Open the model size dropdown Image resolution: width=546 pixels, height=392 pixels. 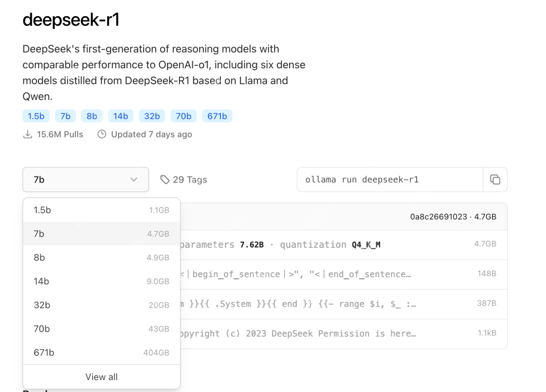pyautogui.click(x=85, y=179)
